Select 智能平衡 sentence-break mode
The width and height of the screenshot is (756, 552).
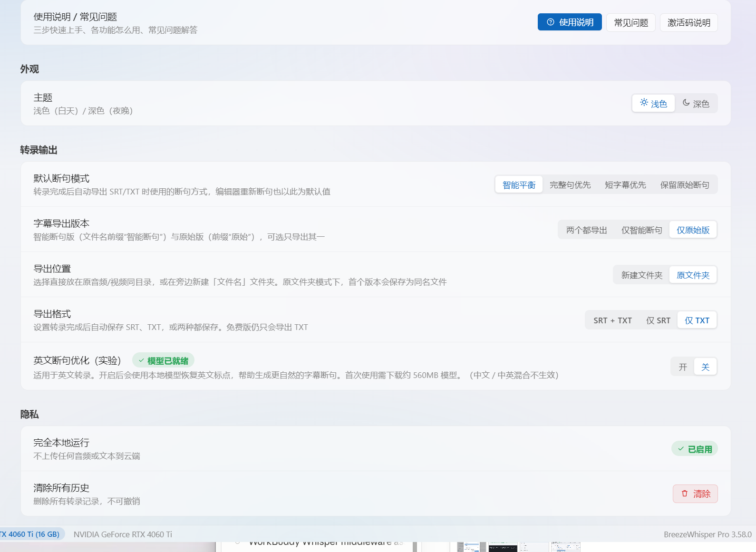tap(519, 185)
